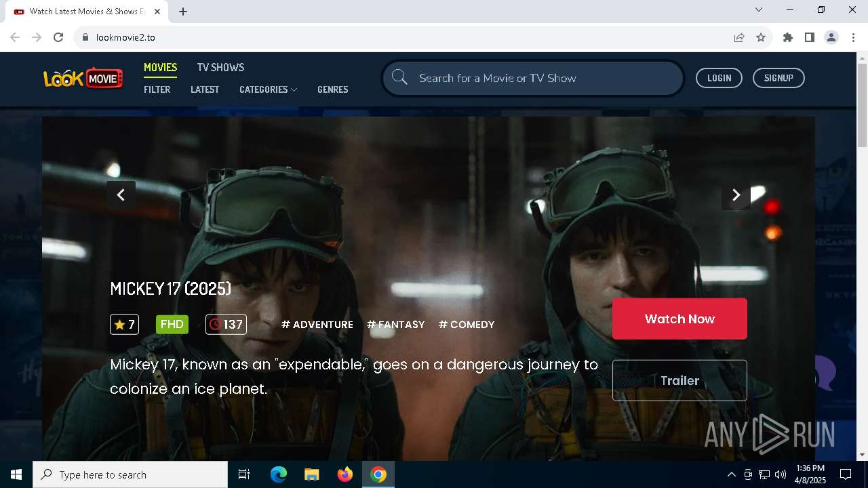The width and height of the screenshot is (868, 488).
Task: Select the Watch Latest Movies browser tab
Action: tap(87, 12)
